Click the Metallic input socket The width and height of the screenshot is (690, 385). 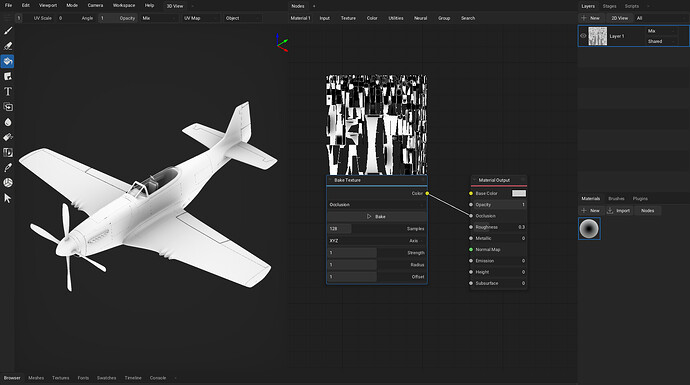[471, 238]
